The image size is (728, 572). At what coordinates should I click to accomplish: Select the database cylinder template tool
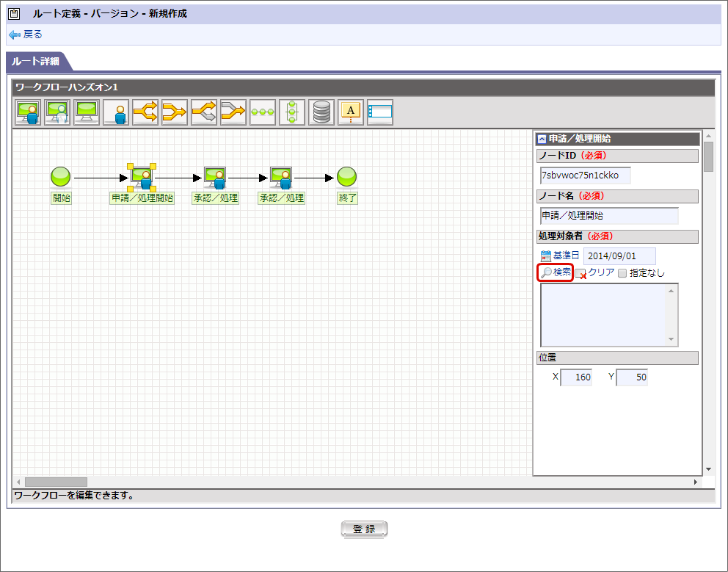321,112
